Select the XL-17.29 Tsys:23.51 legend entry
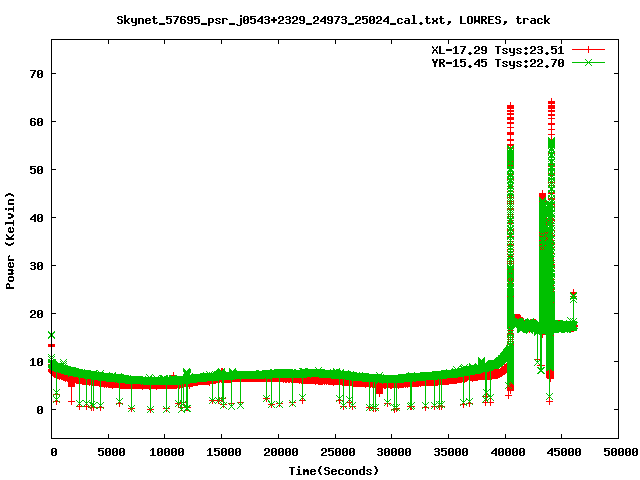 coord(498,50)
